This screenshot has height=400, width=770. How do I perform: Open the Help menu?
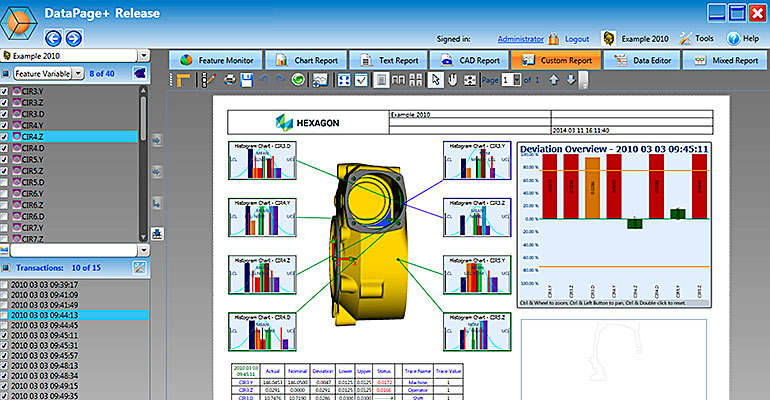[743, 38]
